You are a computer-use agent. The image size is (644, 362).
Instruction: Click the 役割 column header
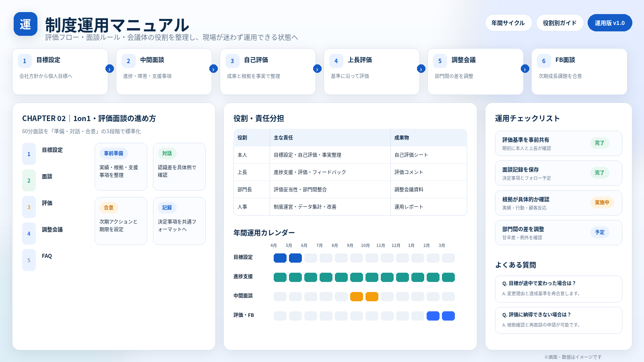point(252,138)
